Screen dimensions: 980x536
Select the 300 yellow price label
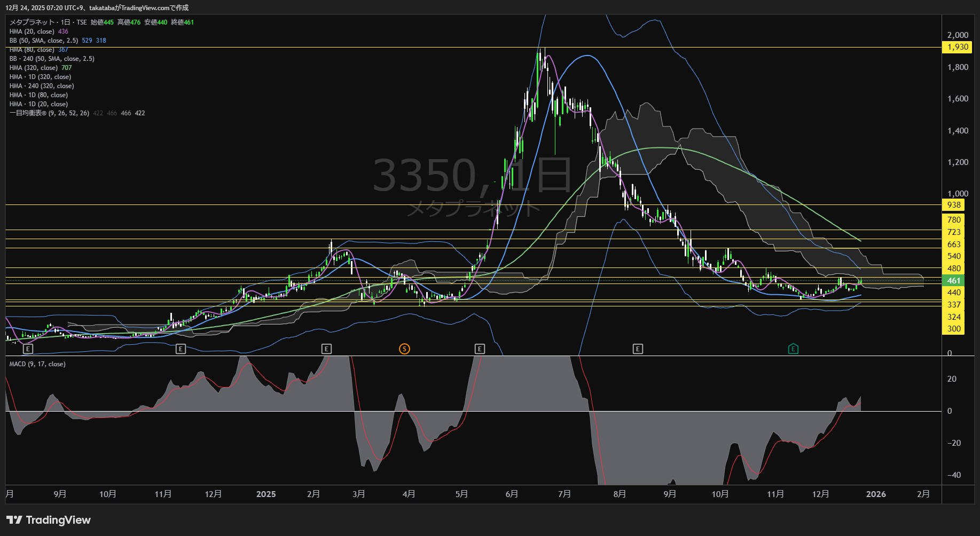pyautogui.click(x=953, y=329)
